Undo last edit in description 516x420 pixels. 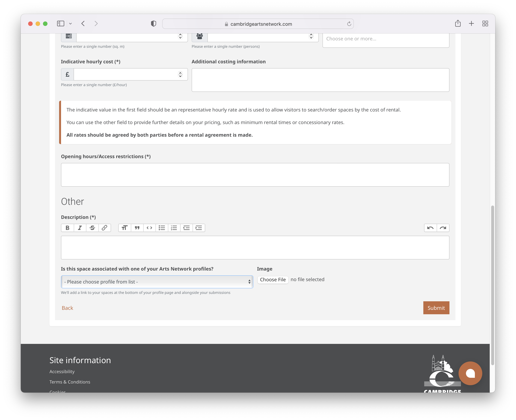point(430,228)
